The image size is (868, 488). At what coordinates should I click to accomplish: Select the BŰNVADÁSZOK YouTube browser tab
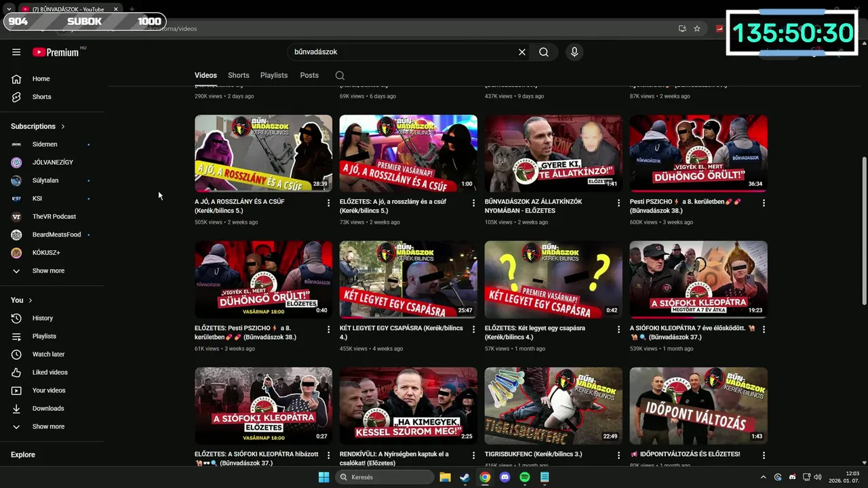68,9
